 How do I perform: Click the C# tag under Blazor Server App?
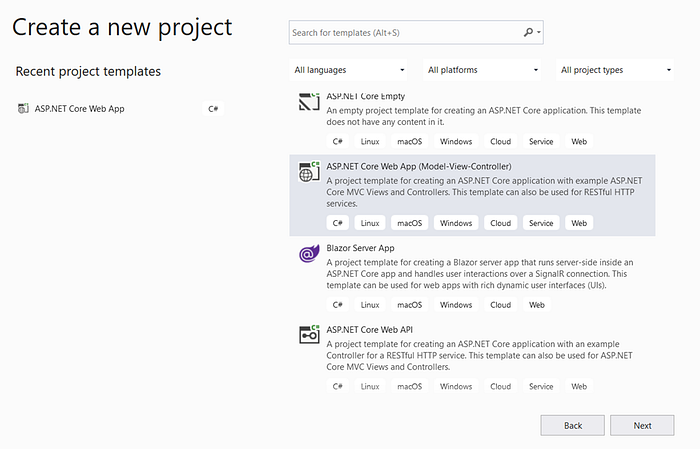[338, 304]
